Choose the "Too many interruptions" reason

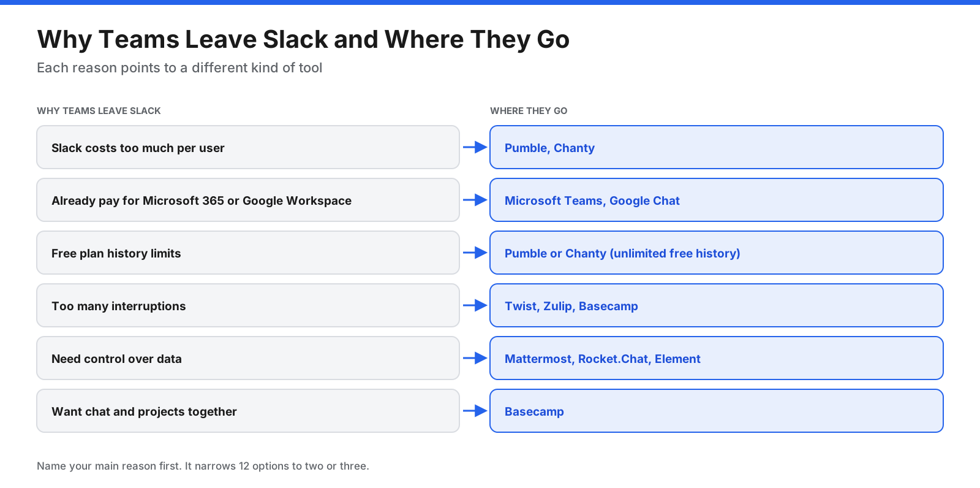click(x=248, y=305)
